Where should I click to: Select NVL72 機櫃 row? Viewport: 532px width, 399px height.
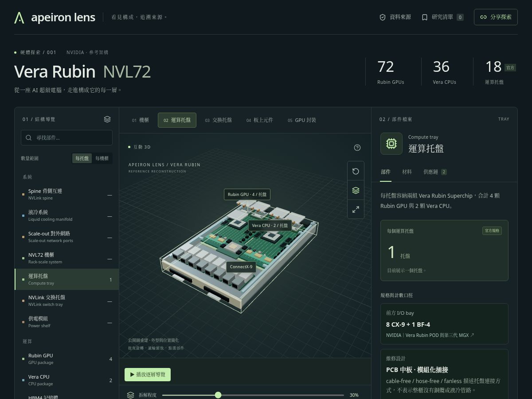point(66,258)
